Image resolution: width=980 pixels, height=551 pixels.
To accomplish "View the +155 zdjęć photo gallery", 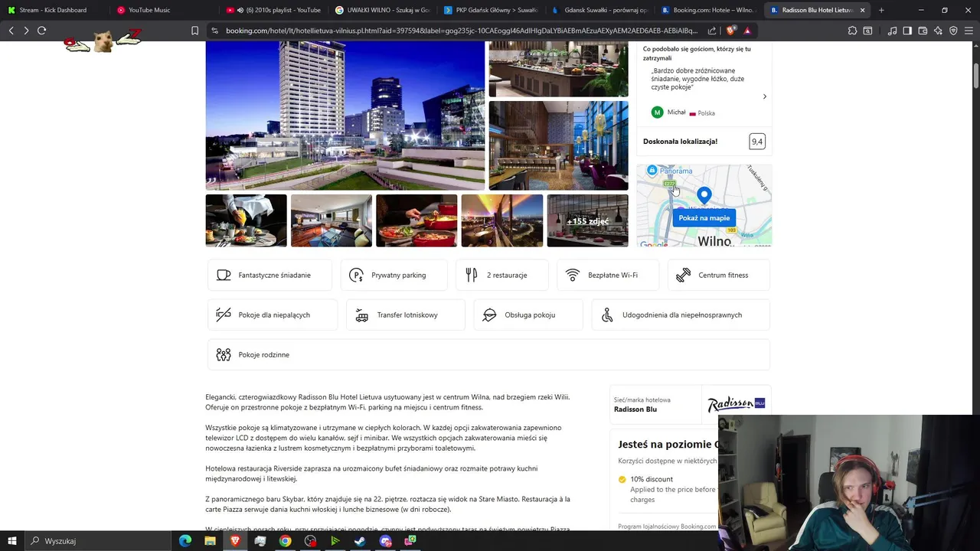I will (587, 220).
